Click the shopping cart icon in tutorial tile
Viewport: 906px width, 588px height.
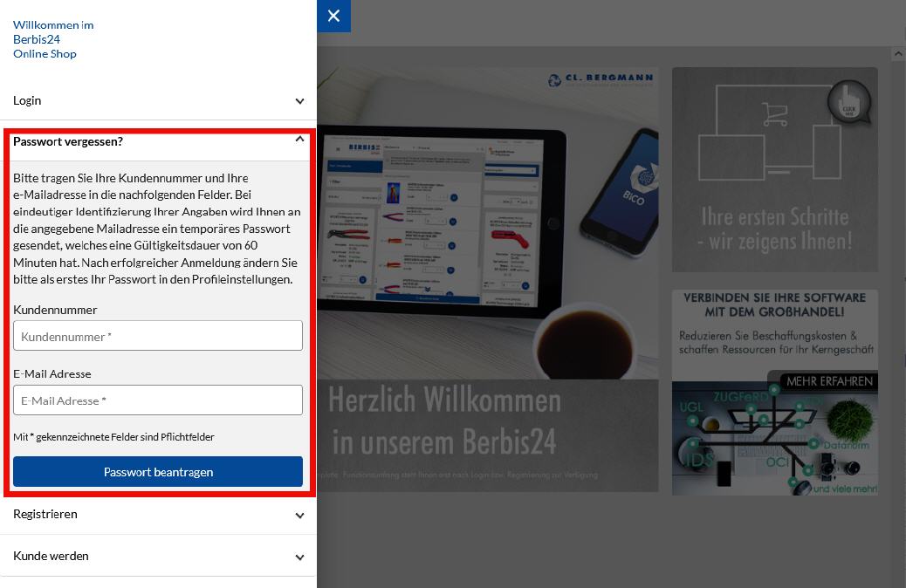(x=775, y=113)
